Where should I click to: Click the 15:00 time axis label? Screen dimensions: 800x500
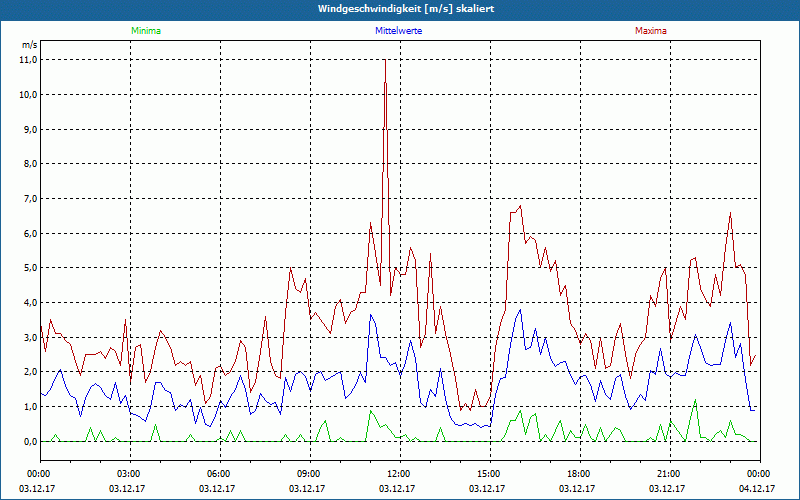[x=490, y=474]
